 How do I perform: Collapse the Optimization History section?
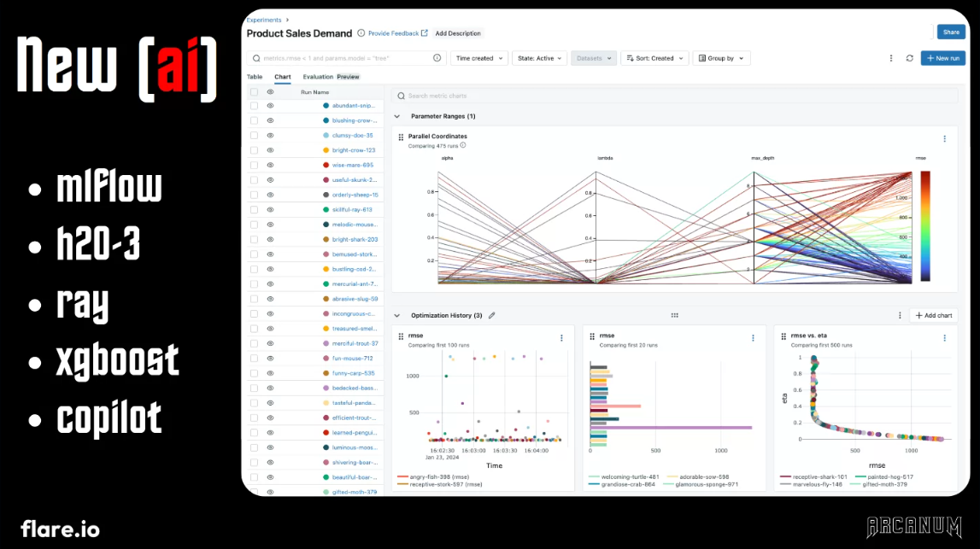pos(397,315)
